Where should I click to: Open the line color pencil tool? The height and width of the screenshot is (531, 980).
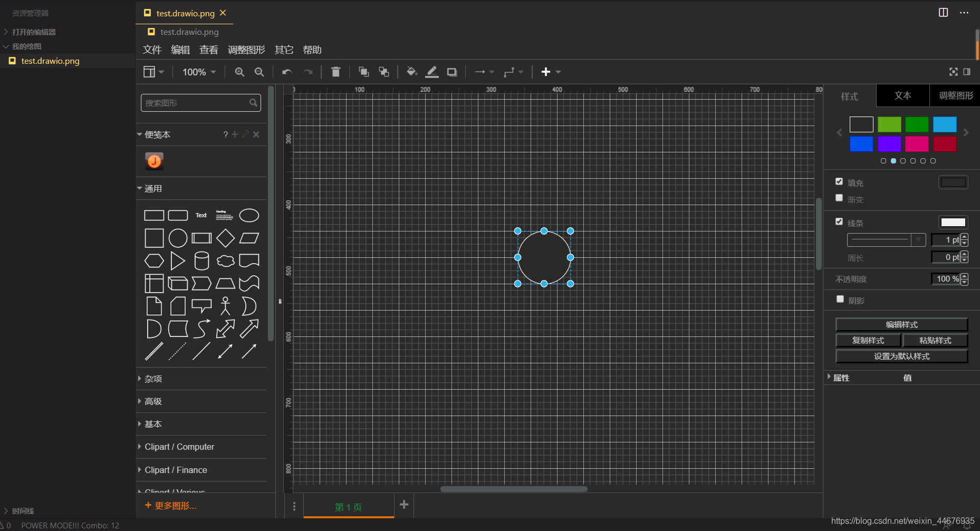(432, 72)
